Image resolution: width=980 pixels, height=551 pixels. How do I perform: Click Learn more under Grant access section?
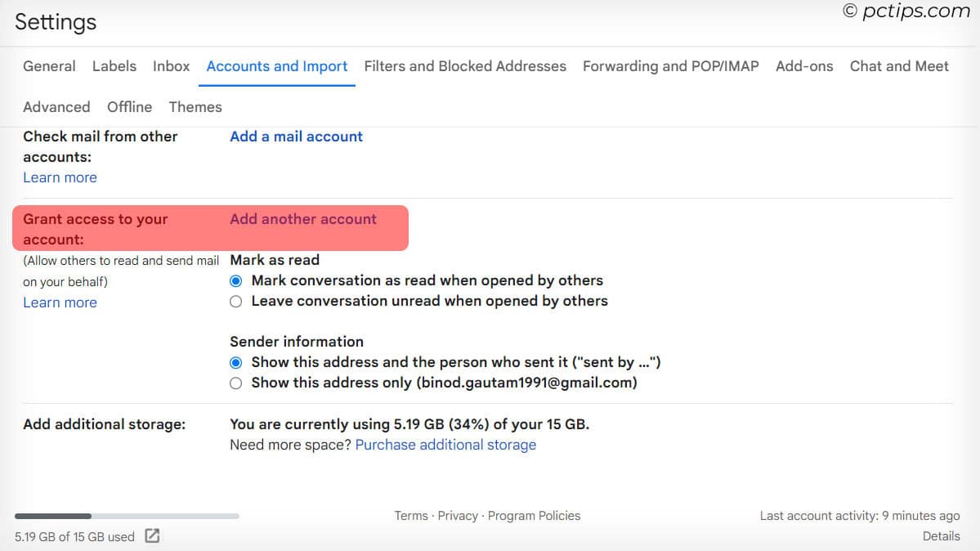pos(60,302)
